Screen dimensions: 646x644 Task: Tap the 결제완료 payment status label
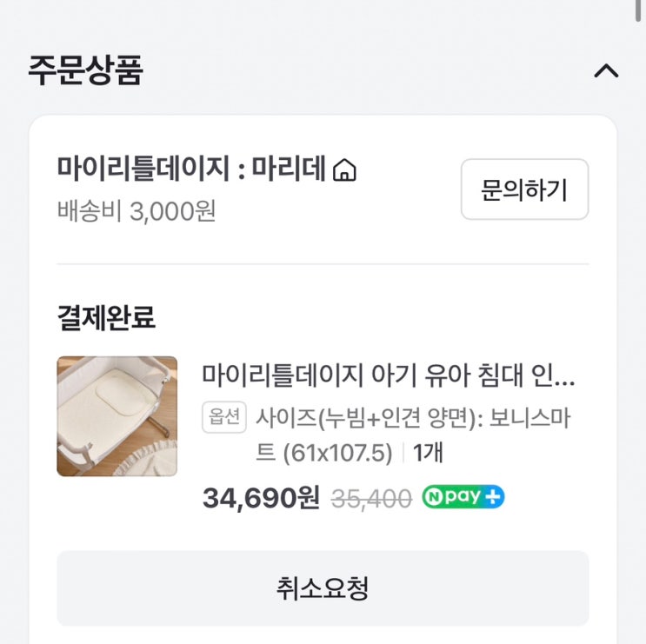point(106,318)
